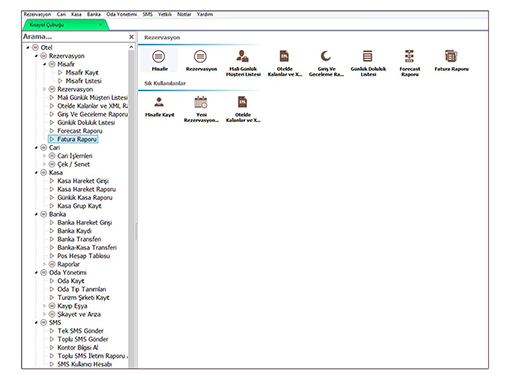510x380 pixels.
Task: Select Pos Hesap Tablosu
Action: click(84, 256)
